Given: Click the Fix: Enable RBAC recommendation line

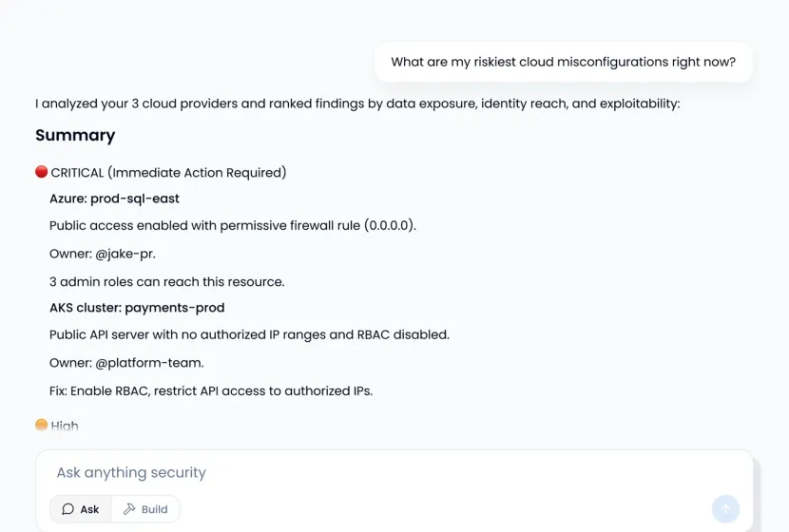Looking at the screenshot, I should pyautogui.click(x=211, y=390).
